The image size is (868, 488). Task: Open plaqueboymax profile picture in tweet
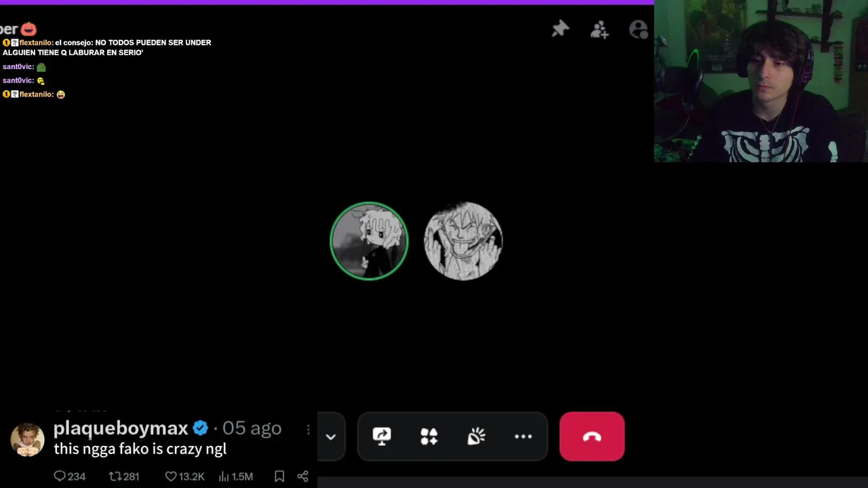click(x=27, y=440)
